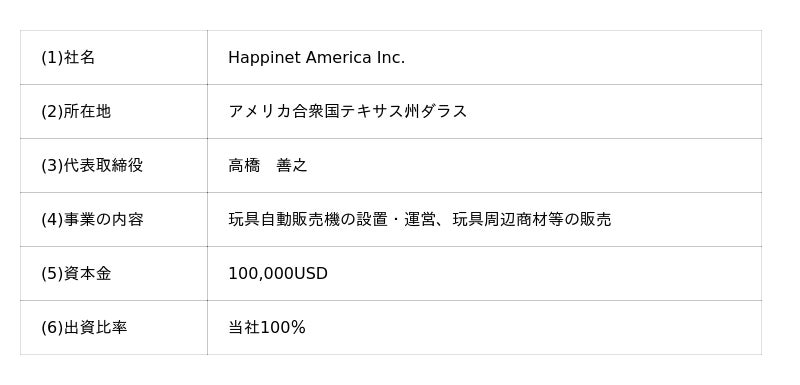Click the (5)資本金 label cell
This screenshot has width=800, height=385.
click(114, 274)
